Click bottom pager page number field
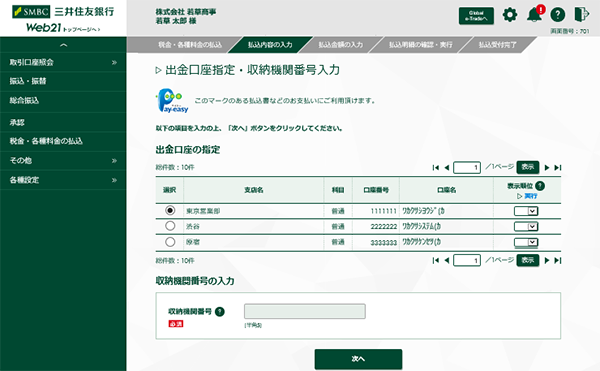 coord(467,260)
